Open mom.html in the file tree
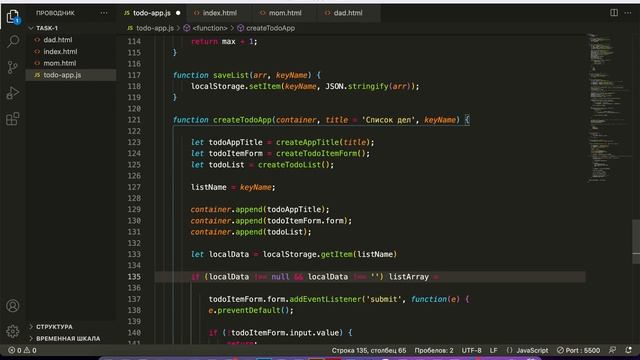640x360 pixels. pos(60,63)
